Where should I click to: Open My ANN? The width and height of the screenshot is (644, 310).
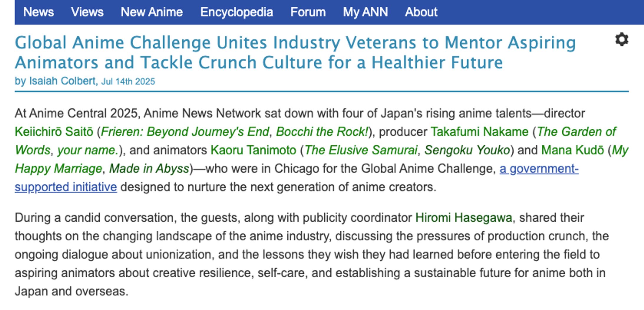point(365,12)
